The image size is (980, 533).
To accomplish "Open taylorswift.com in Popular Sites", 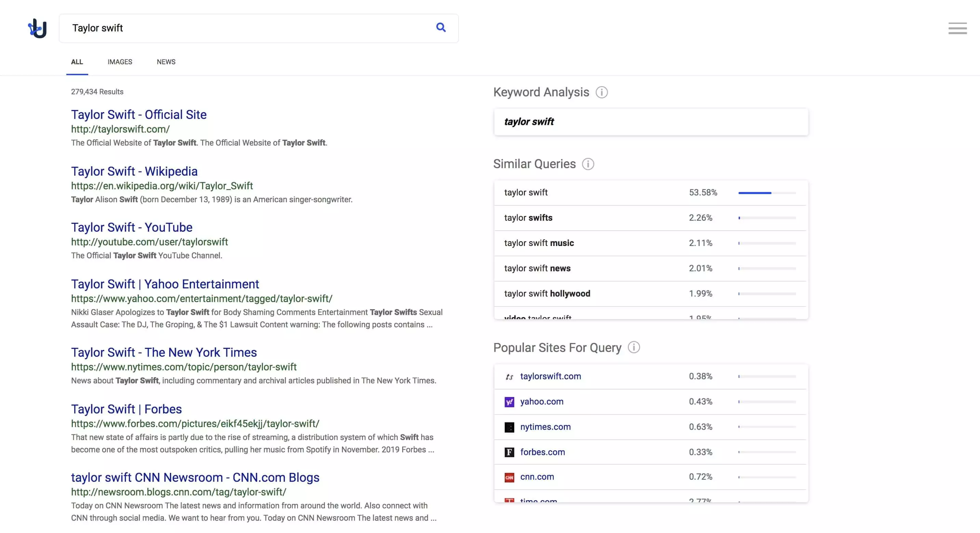I will 551,377.
